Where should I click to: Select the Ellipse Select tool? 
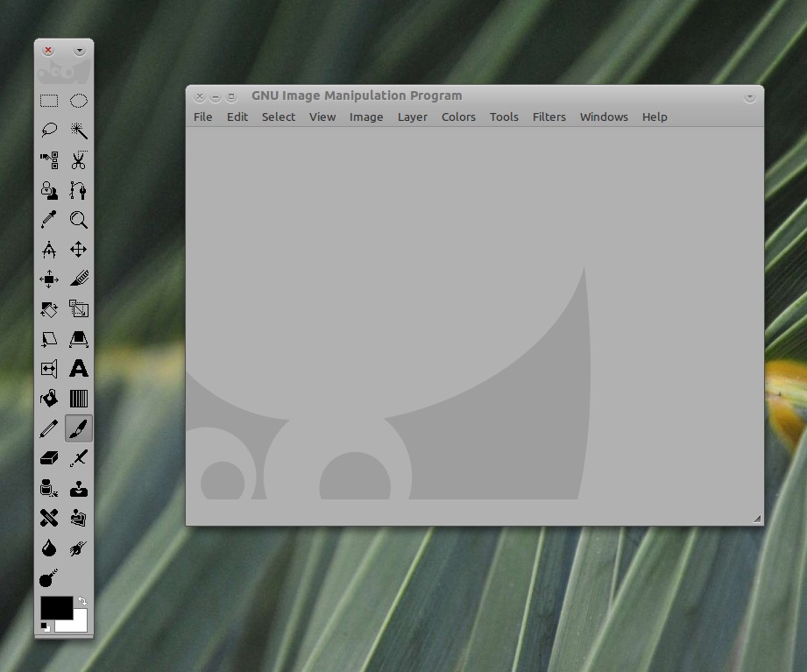tap(79, 101)
